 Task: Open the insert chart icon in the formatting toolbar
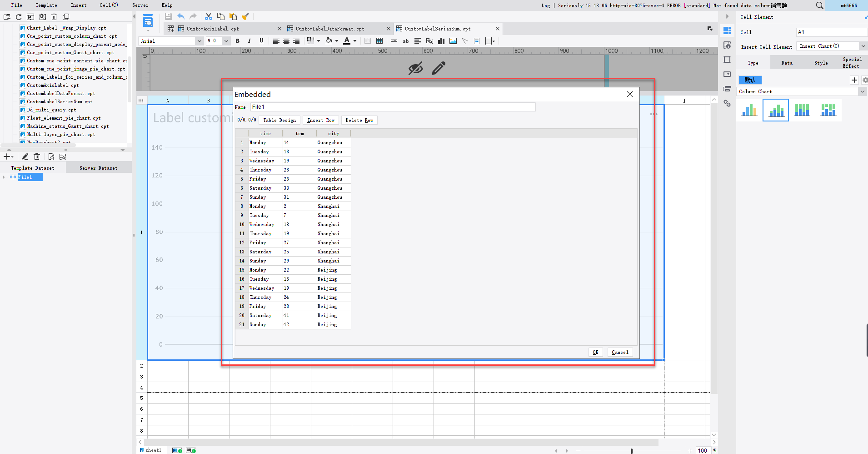[x=440, y=41]
